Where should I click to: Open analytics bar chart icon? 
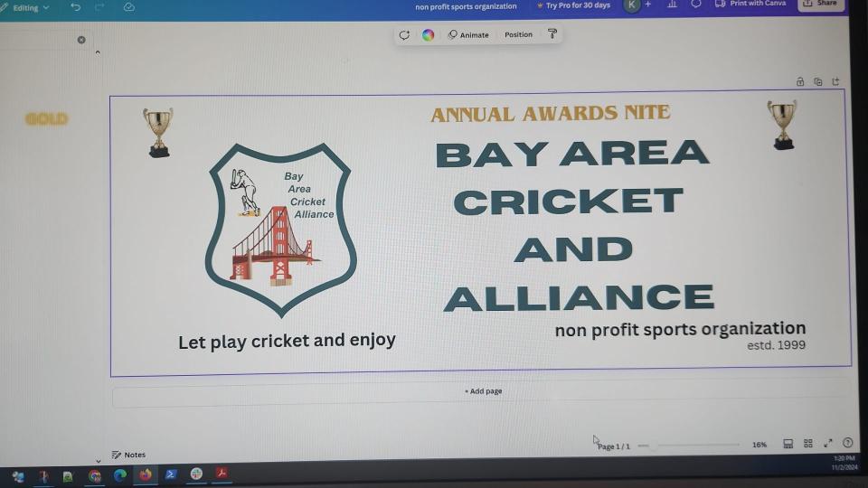click(x=672, y=5)
